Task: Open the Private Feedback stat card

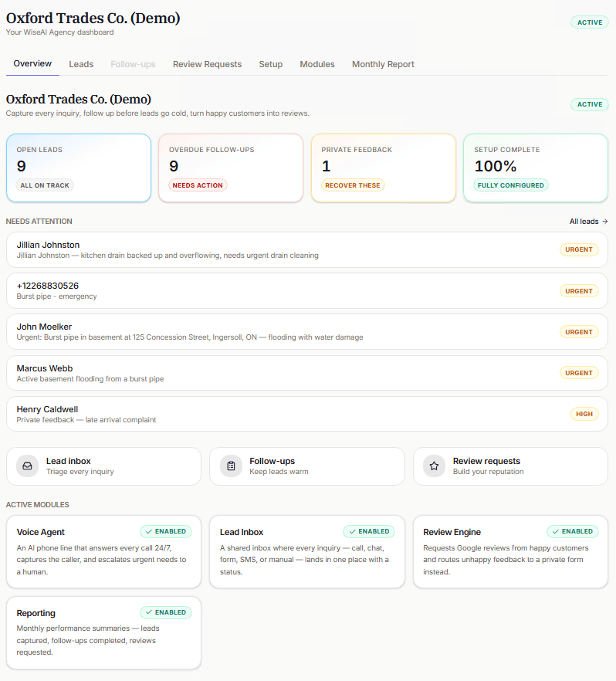Action: click(384, 168)
